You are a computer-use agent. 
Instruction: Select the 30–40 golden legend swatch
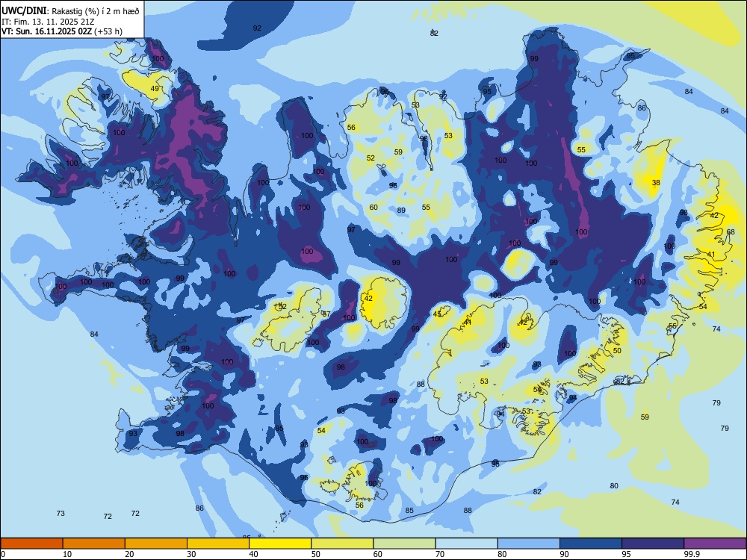pyautogui.click(x=218, y=544)
